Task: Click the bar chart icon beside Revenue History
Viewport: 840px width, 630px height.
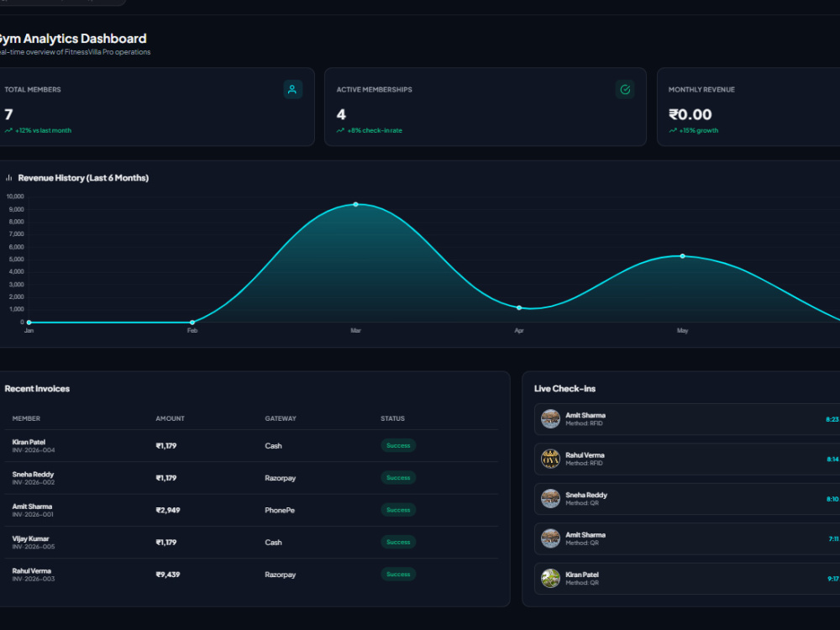Action: pyautogui.click(x=8, y=178)
